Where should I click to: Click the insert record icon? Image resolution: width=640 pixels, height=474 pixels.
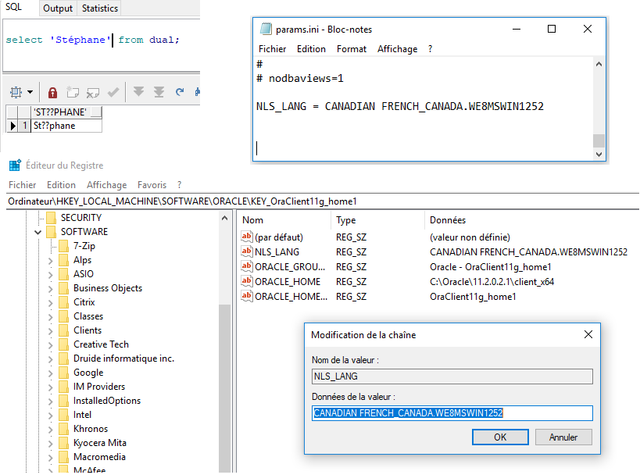(x=73, y=92)
